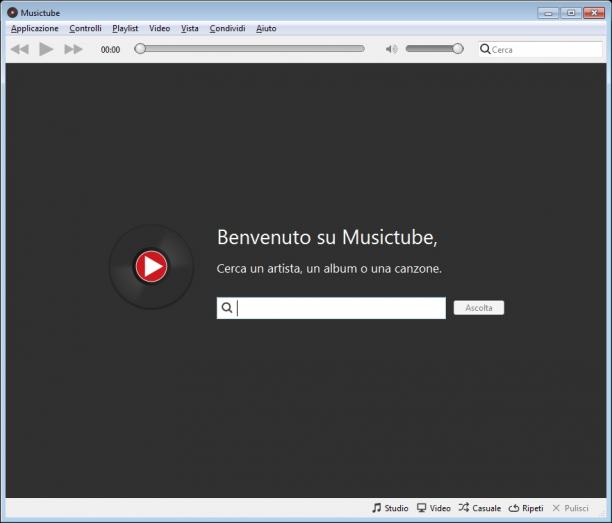This screenshot has height=523, width=612.
Task: Click the 00:00 elapsed time label
Action: coord(110,50)
